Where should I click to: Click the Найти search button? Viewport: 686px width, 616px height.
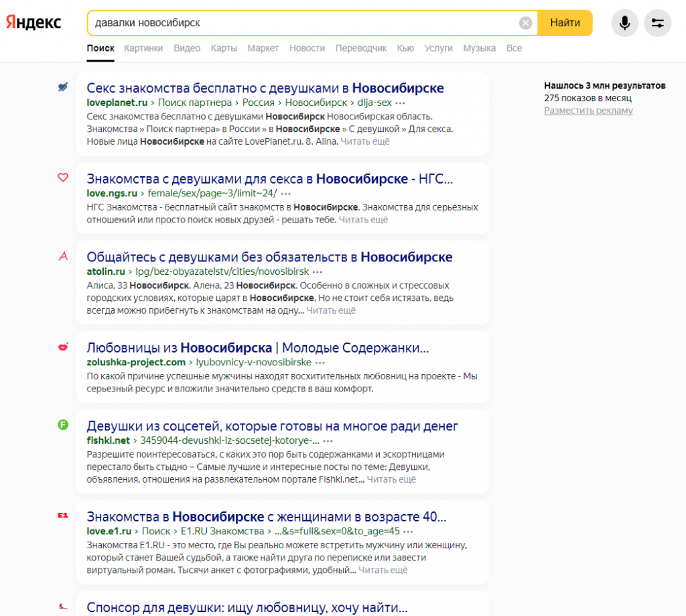565,23
